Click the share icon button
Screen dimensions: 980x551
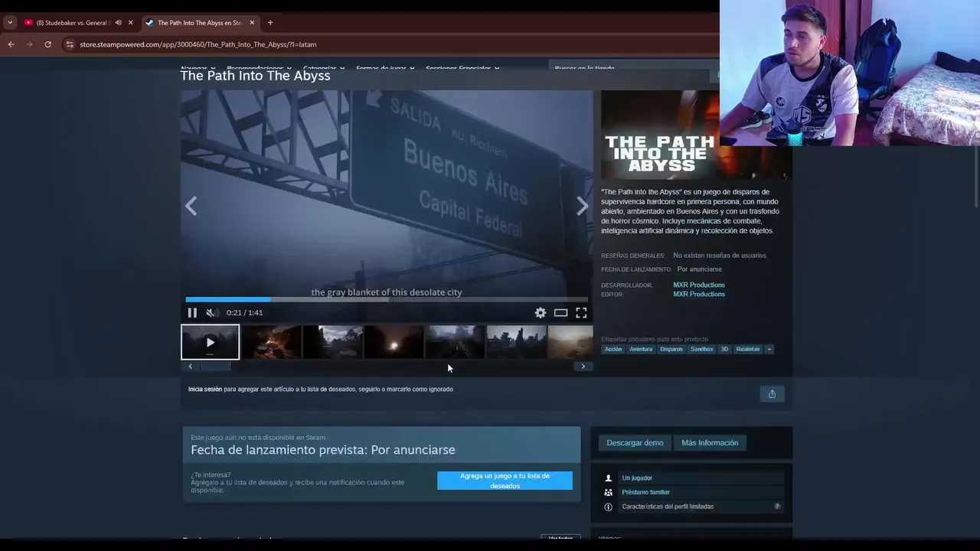coord(772,393)
